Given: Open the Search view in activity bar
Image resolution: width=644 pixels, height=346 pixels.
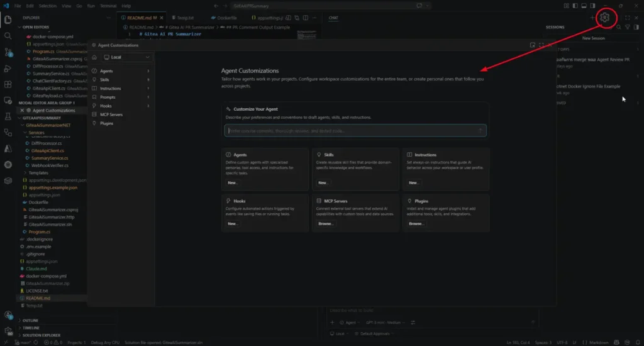Looking at the screenshot, I should click(8, 36).
